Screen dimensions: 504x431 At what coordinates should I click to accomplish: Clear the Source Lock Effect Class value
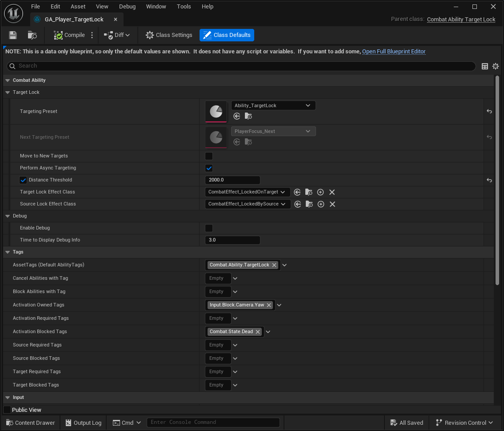coord(332,204)
